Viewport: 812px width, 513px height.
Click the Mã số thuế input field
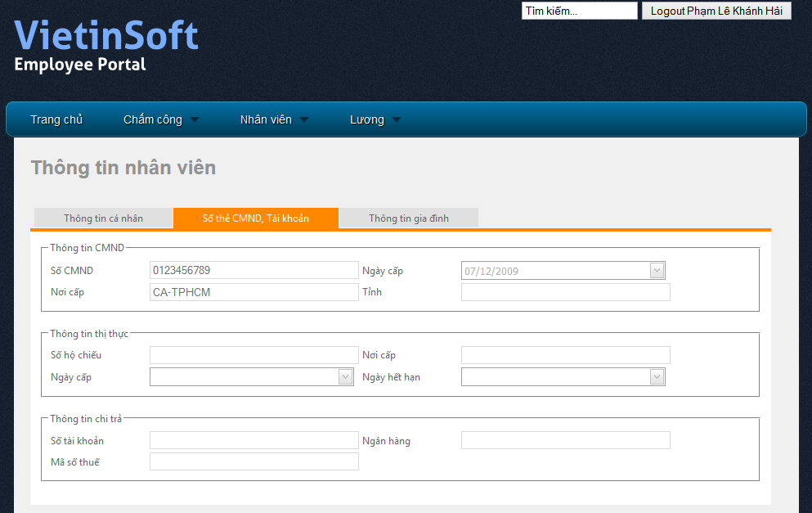point(253,462)
